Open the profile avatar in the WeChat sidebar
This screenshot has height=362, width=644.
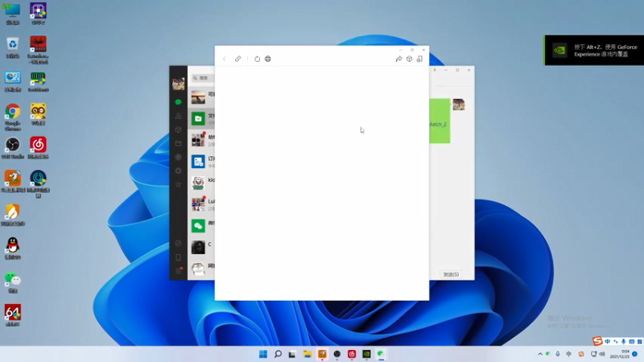[178, 84]
